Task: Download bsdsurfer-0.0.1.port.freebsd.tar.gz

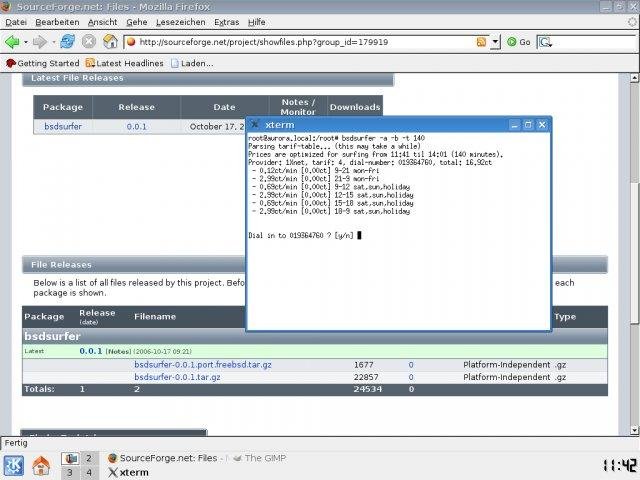Action: point(203,364)
